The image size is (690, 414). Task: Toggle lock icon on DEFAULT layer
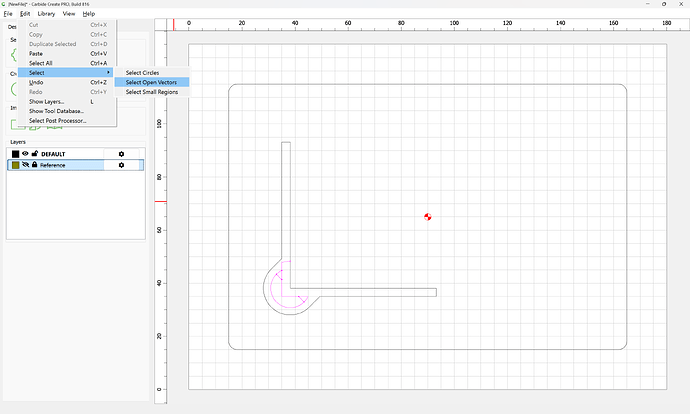click(35, 154)
